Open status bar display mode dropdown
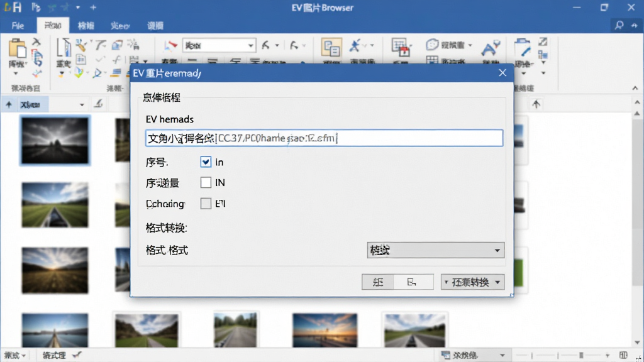Image resolution: width=644 pixels, height=362 pixels. click(x=502, y=355)
